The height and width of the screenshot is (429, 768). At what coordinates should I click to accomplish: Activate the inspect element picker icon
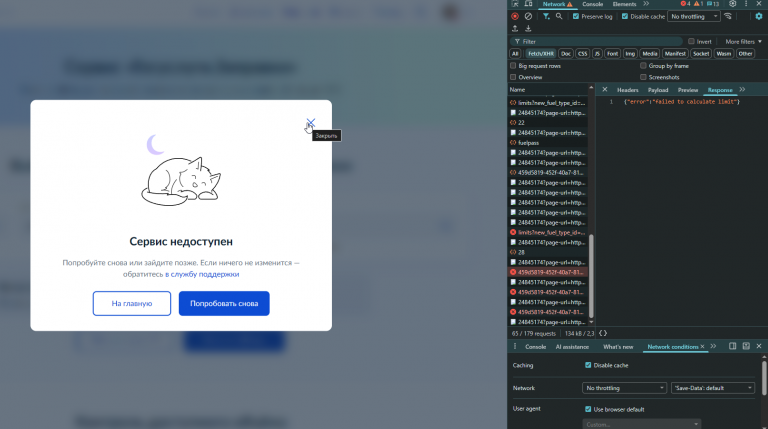(x=515, y=4)
